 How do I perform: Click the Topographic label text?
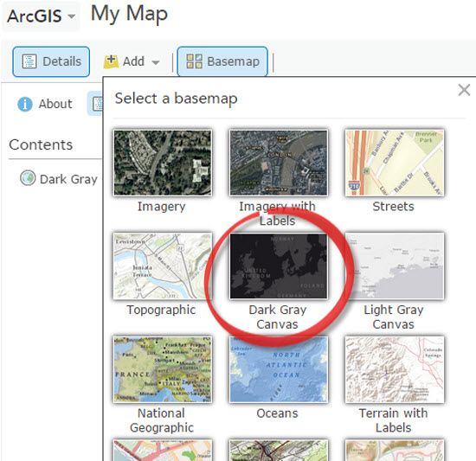point(161,311)
